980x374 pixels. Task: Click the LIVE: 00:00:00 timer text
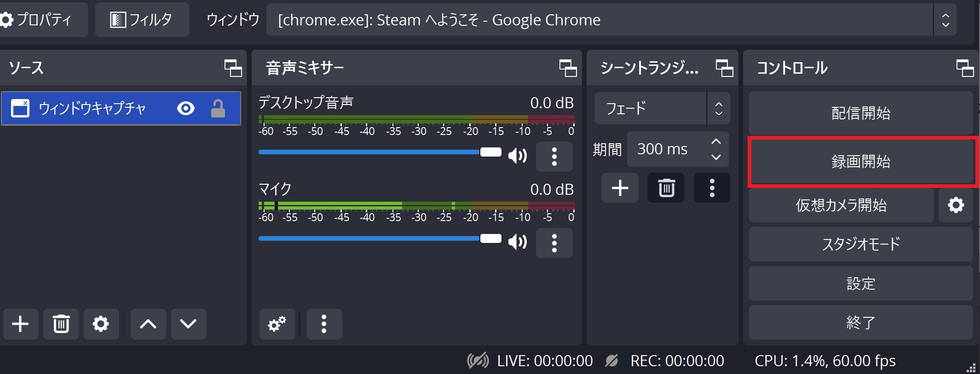click(x=545, y=361)
